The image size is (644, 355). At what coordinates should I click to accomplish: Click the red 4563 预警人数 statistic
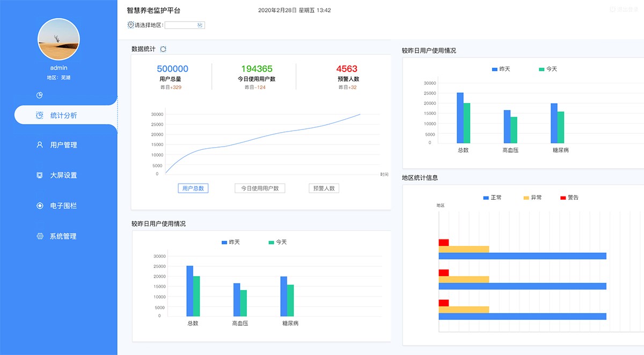[347, 69]
